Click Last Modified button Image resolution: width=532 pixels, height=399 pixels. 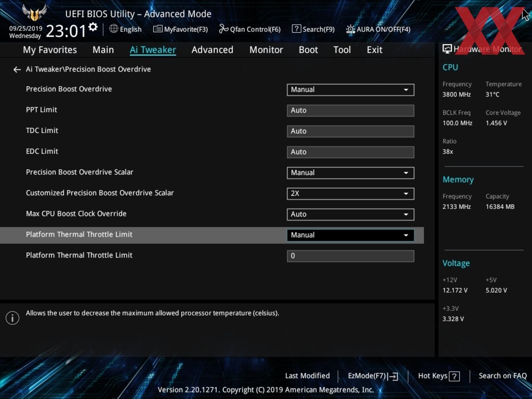307,376
